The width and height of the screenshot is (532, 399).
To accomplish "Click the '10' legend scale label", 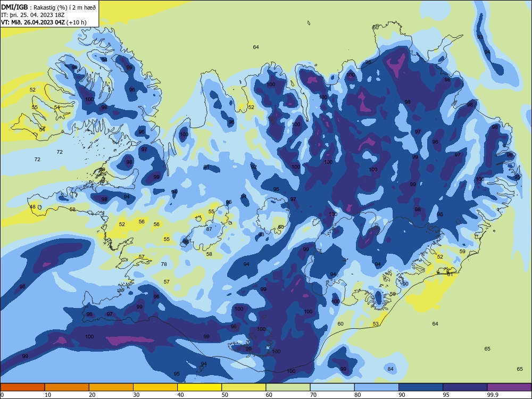I will pyautogui.click(x=48, y=395).
